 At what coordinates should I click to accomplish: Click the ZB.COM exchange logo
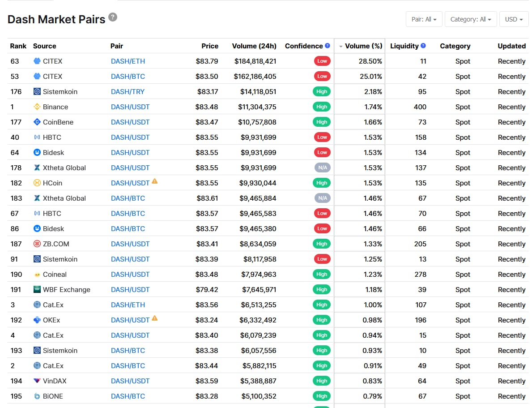pyautogui.click(x=37, y=244)
